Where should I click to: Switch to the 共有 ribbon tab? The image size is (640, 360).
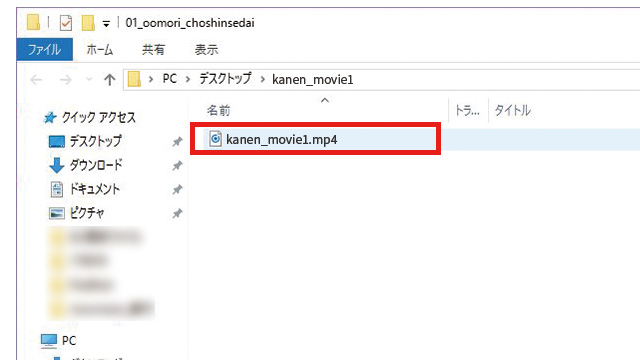[153, 49]
